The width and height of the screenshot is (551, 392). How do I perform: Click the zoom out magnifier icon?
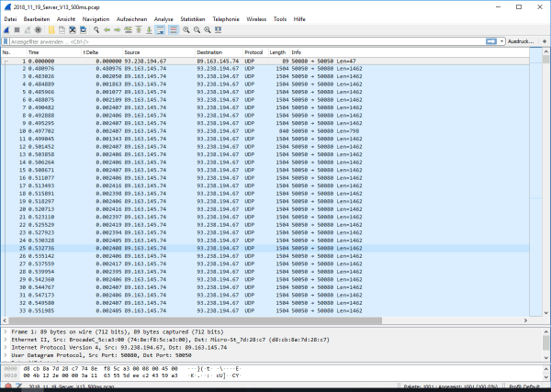tap(197, 29)
